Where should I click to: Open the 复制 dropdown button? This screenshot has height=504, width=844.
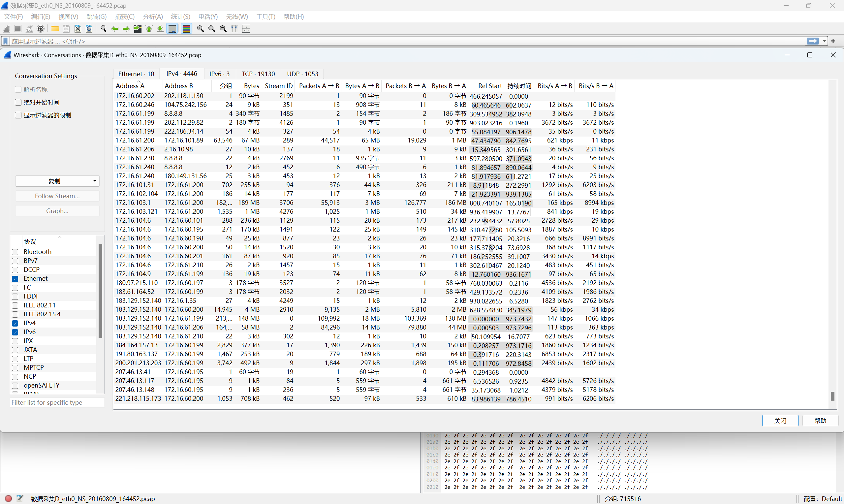coord(57,181)
